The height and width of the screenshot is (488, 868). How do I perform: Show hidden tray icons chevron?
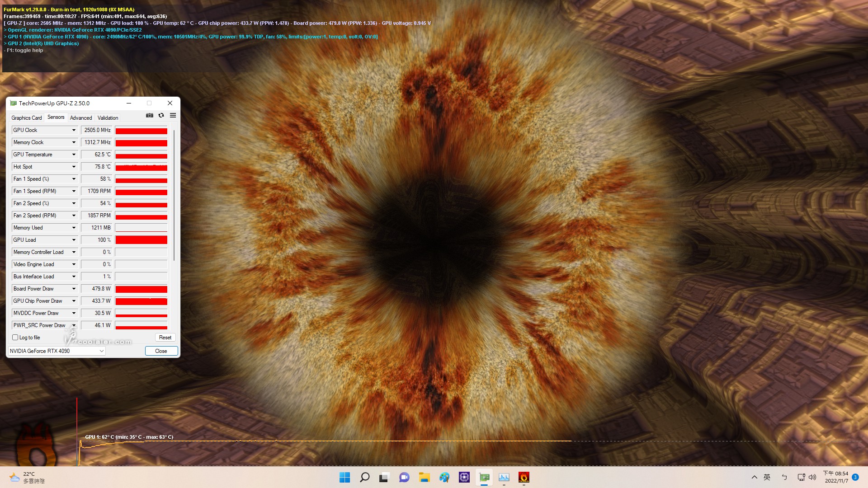(754, 477)
